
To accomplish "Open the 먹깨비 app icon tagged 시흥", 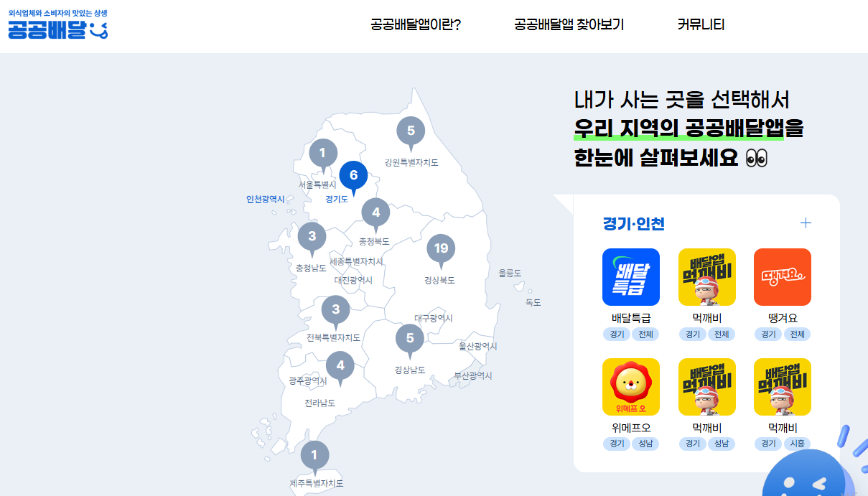I will click(783, 387).
